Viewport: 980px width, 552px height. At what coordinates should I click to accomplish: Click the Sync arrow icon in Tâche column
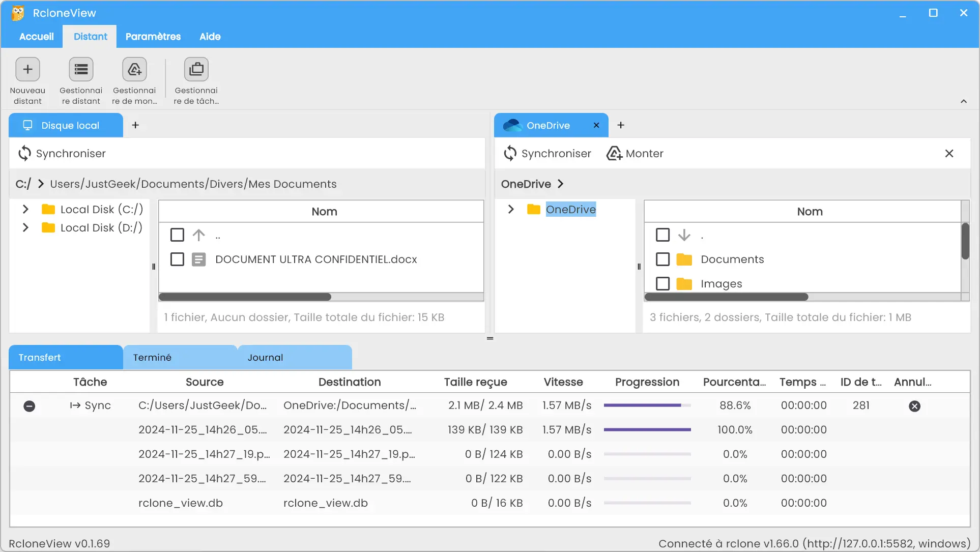pos(75,405)
